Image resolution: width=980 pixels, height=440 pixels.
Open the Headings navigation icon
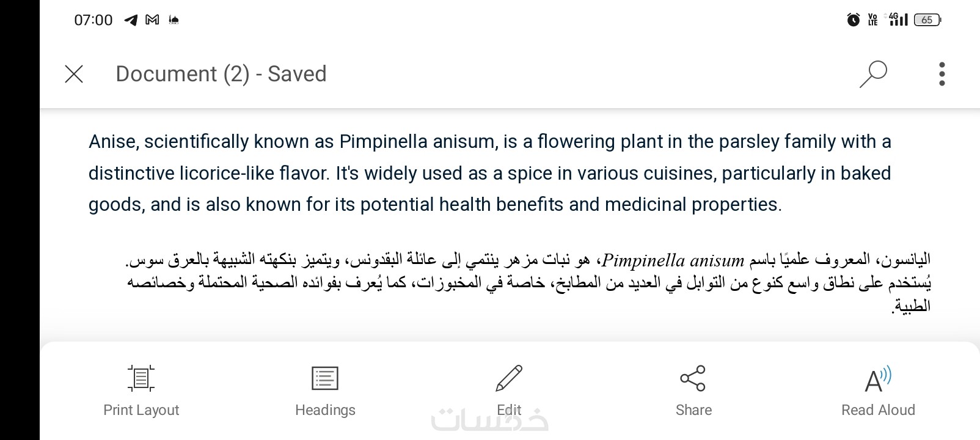(x=324, y=378)
